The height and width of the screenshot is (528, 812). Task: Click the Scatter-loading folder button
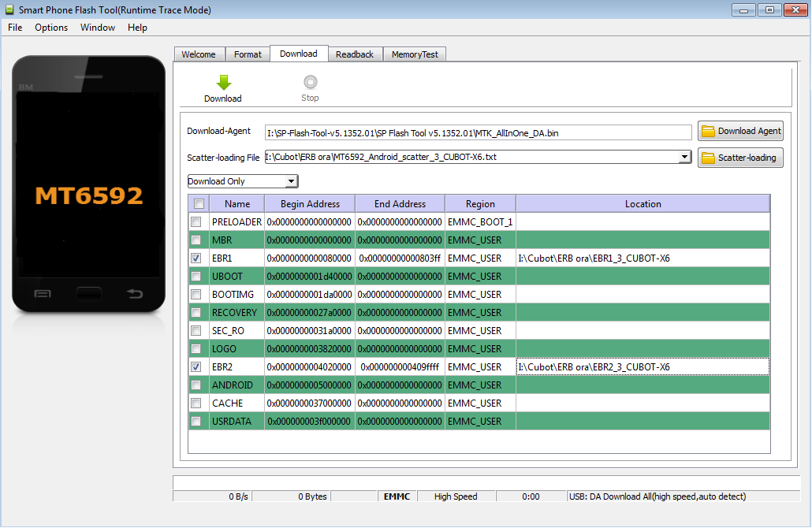point(740,158)
